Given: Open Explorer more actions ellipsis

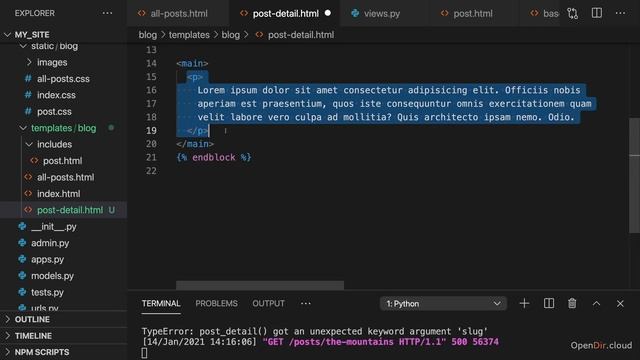Looking at the screenshot, I should 107,13.
